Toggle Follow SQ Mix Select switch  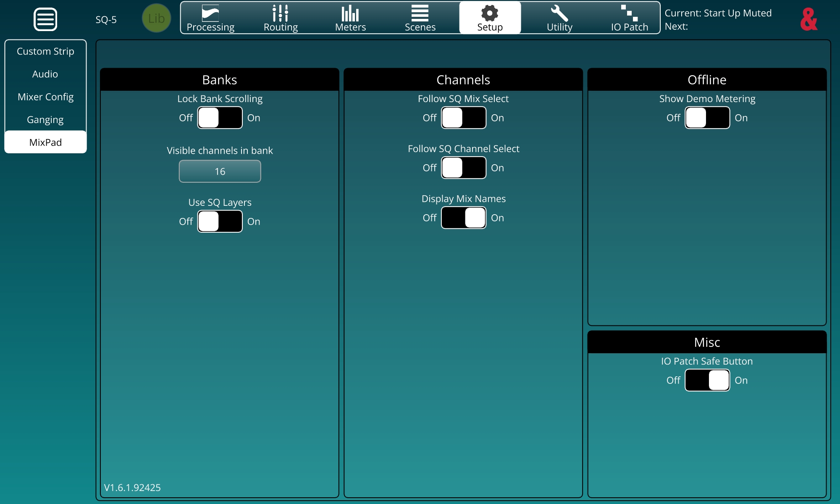pyautogui.click(x=464, y=118)
